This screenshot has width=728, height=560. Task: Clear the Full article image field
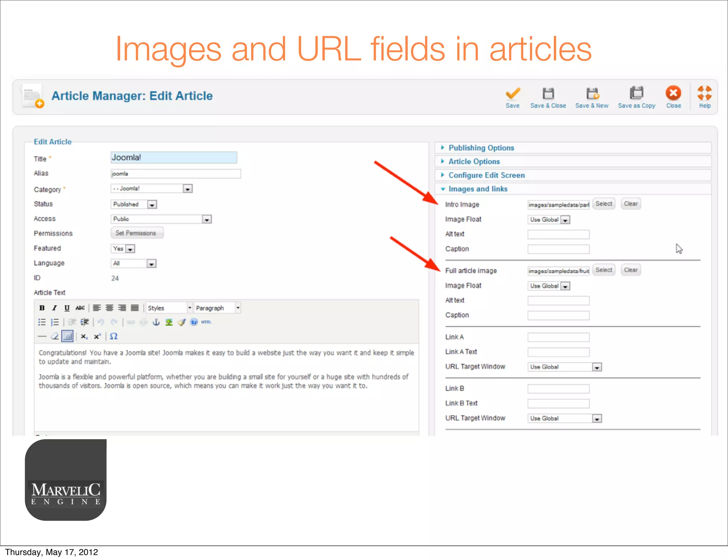[x=631, y=270]
